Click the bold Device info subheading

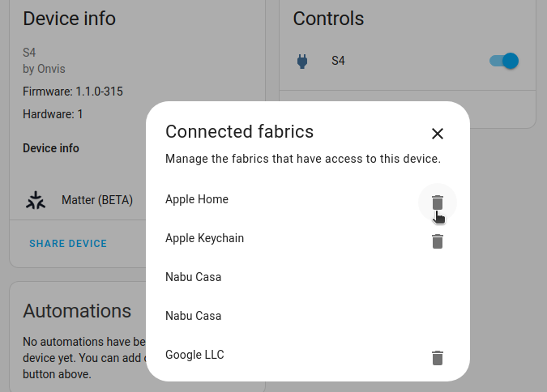click(x=51, y=148)
